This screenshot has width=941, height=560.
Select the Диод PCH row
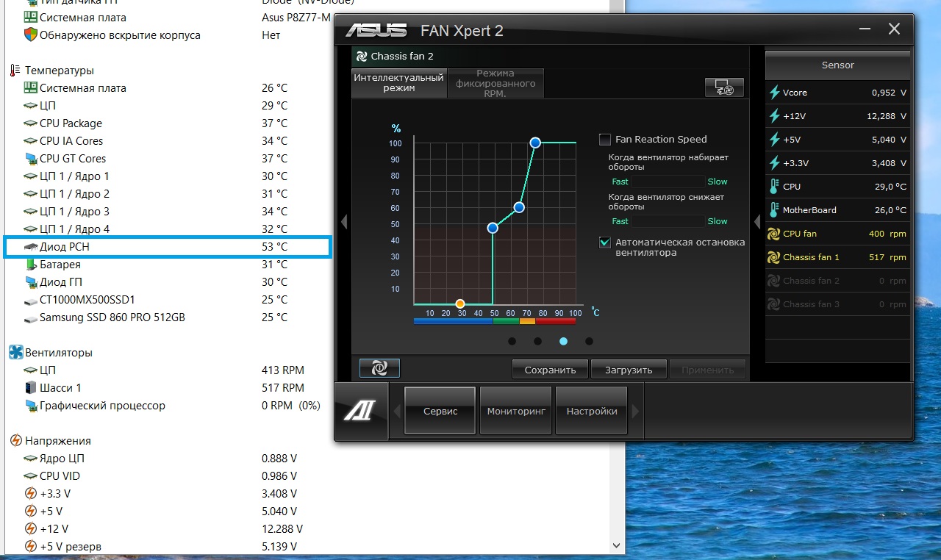pyautogui.click(x=168, y=247)
